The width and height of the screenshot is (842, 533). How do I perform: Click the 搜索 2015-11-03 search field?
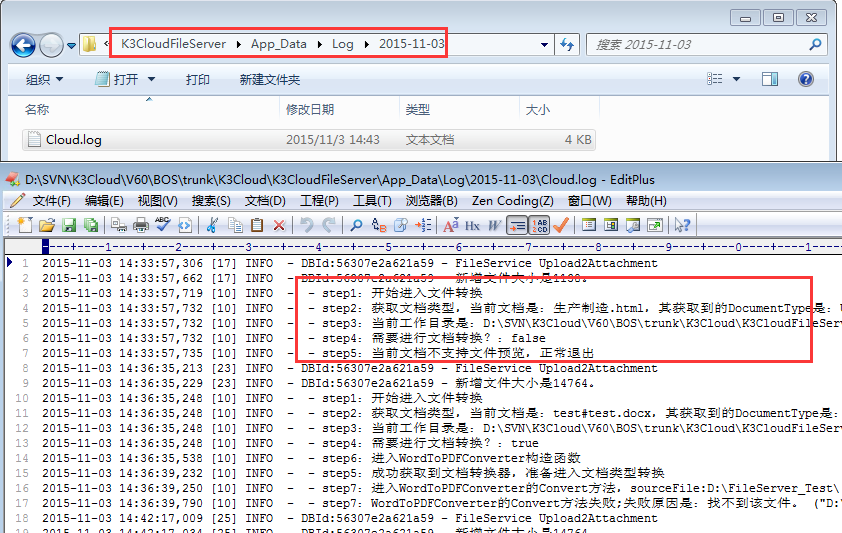(x=700, y=45)
